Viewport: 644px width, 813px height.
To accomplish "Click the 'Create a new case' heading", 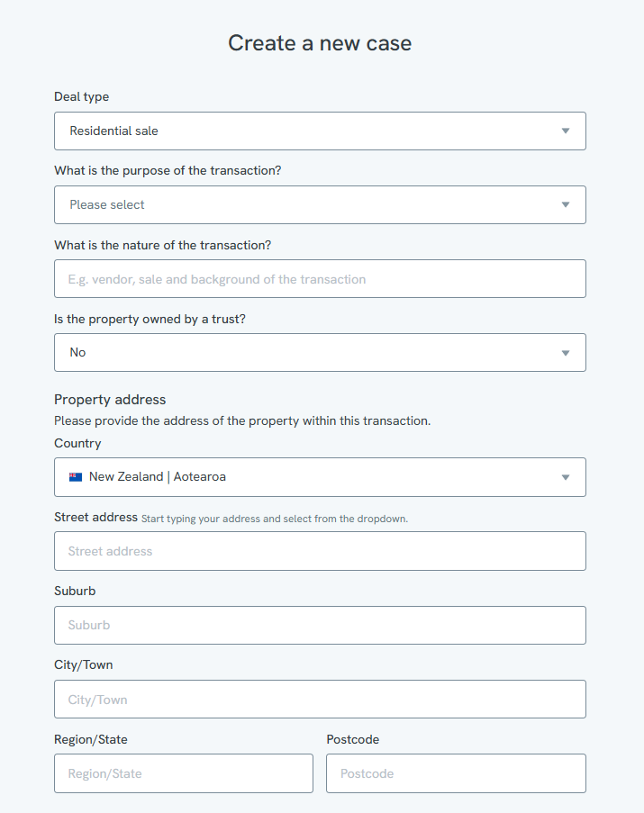I will pyautogui.click(x=320, y=43).
